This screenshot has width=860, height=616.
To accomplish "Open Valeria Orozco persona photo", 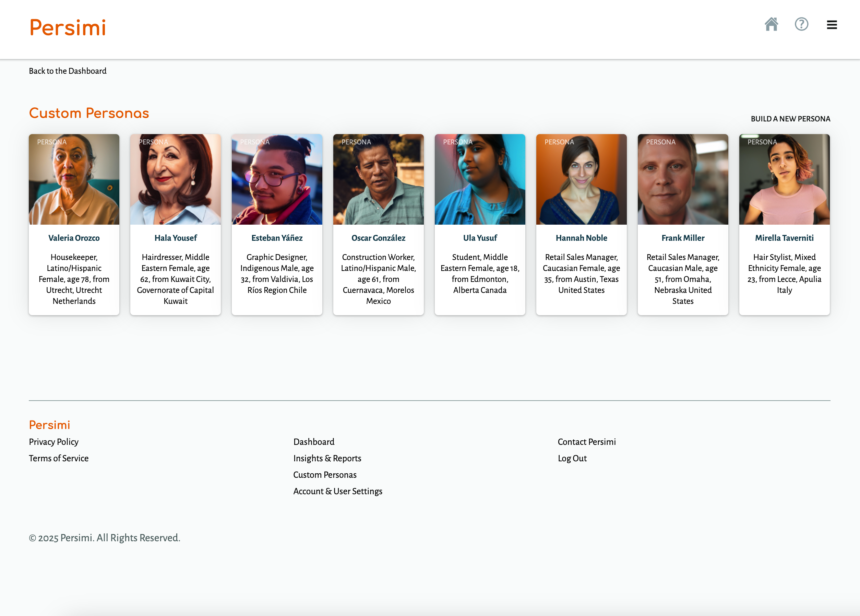I will click(74, 179).
